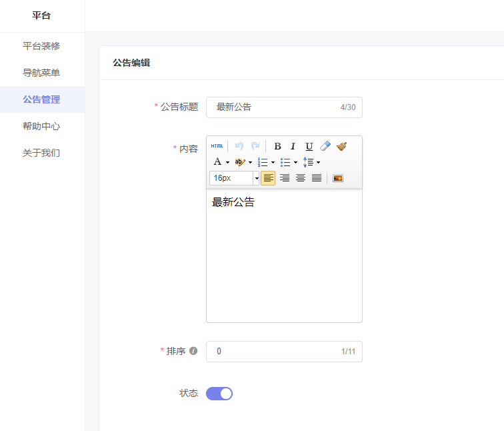Toggle bold formatting
Viewport: 504px width, 431px height.
pos(277,146)
